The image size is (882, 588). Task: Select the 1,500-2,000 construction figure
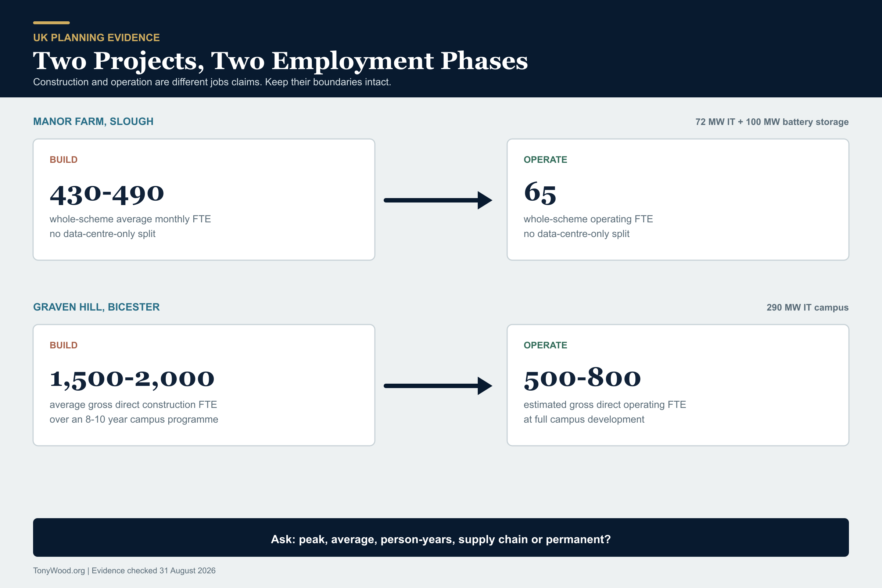(x=132, y=380)
